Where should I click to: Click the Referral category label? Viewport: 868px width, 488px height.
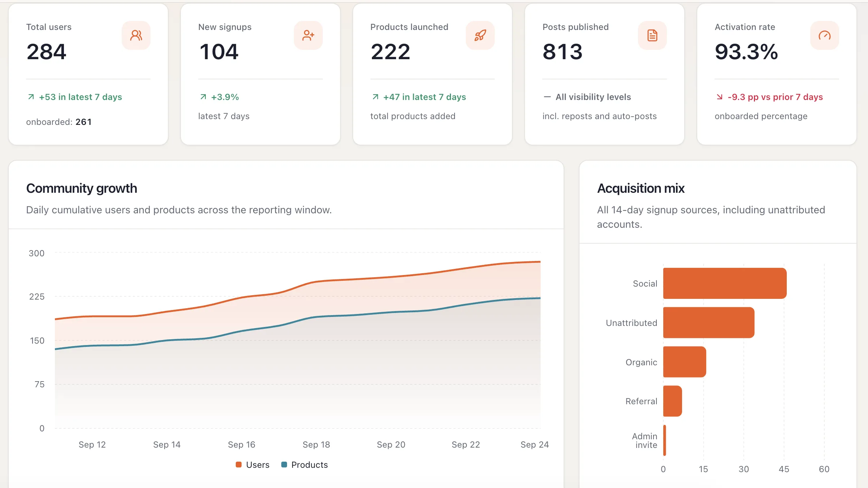tap(641, 401)
